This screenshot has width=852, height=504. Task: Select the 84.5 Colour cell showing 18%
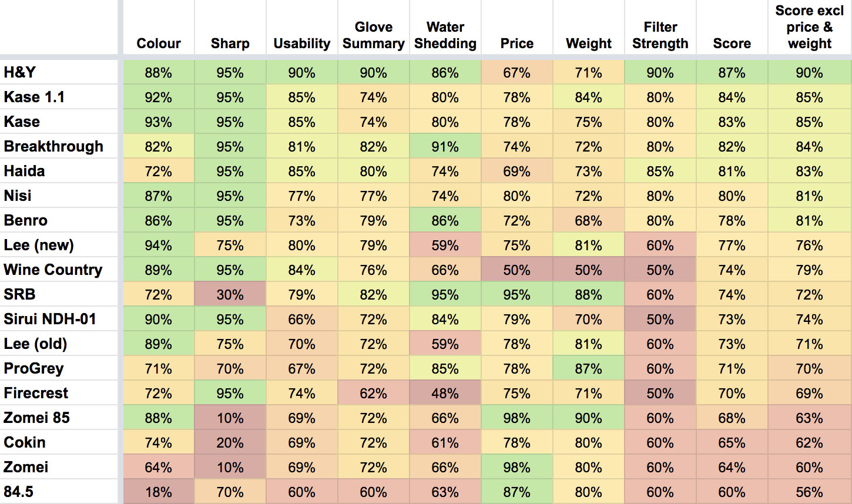(159, 492)
